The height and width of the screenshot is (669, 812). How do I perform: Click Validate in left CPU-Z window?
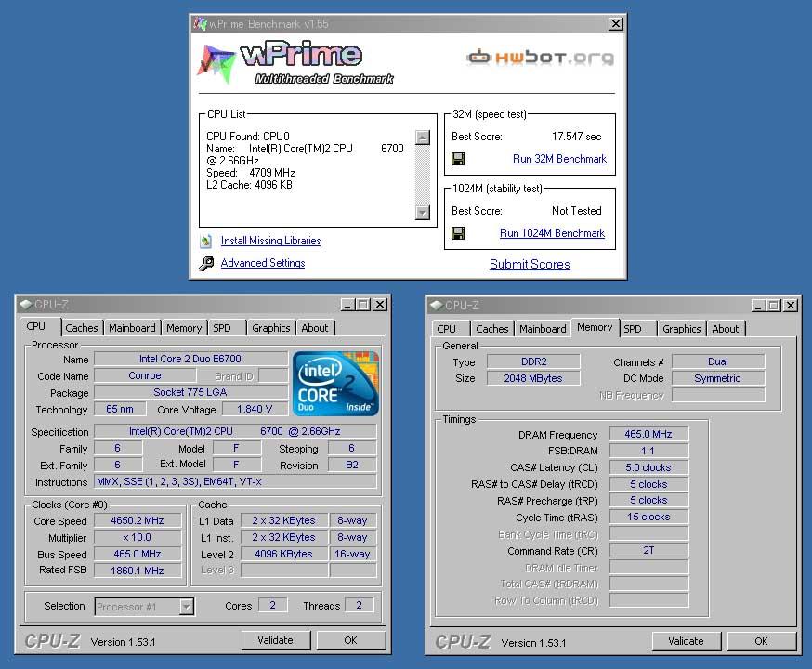coord(276,640)
